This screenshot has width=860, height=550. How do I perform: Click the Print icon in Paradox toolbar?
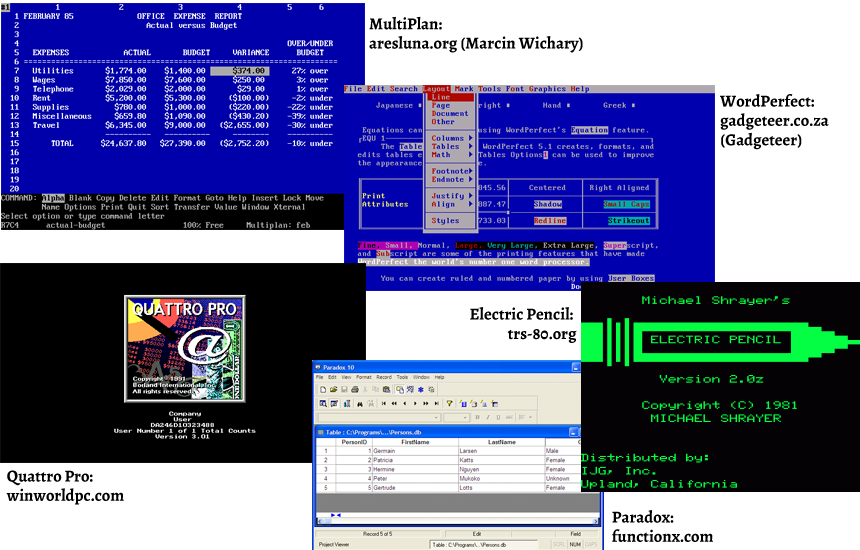click(x=355, y=389)
